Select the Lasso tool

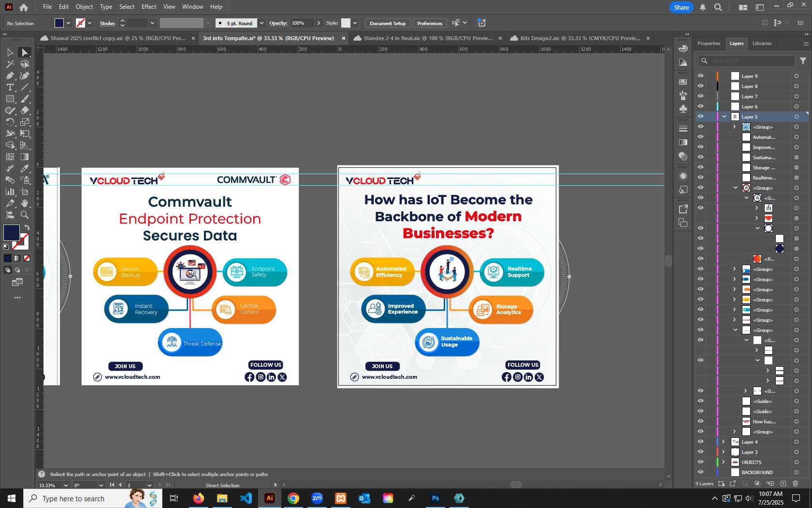tap(25, 64)
